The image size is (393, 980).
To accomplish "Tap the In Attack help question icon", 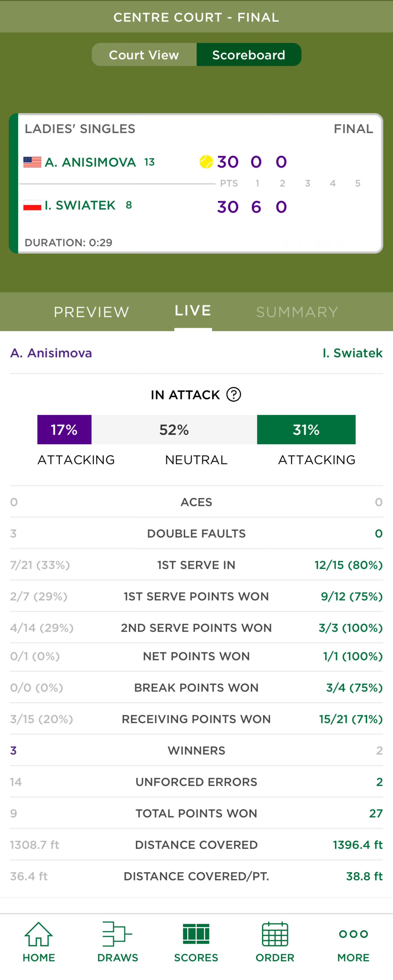I will [234, 395].
